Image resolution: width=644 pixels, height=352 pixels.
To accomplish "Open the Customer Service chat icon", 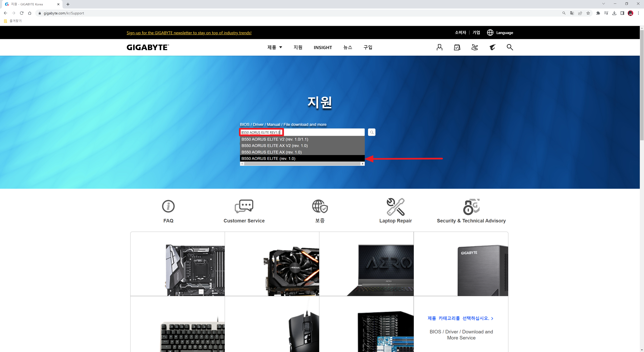I will point(244,206).
